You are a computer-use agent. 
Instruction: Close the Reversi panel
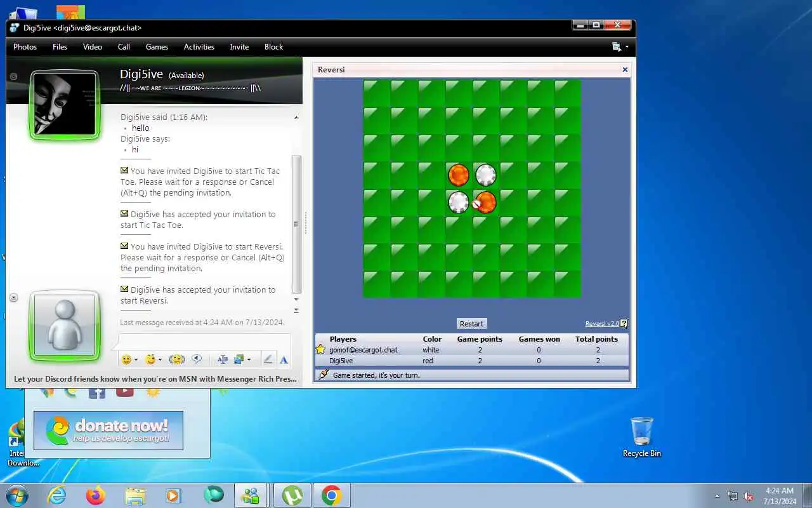(625, 70)
